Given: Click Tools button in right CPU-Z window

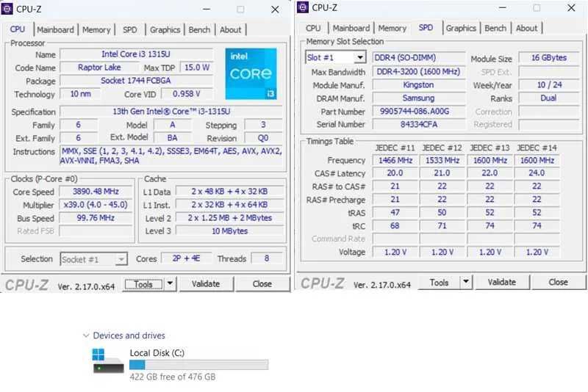Looking at the screenshot, I should tap(439, 283).
